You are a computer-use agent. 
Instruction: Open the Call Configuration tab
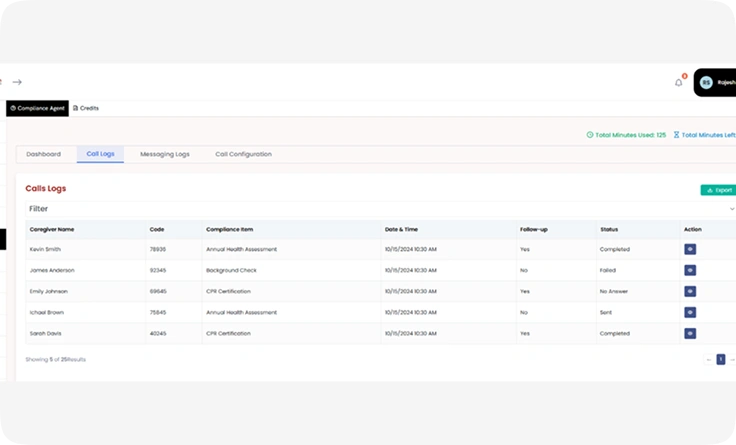(x=244, y=154)
